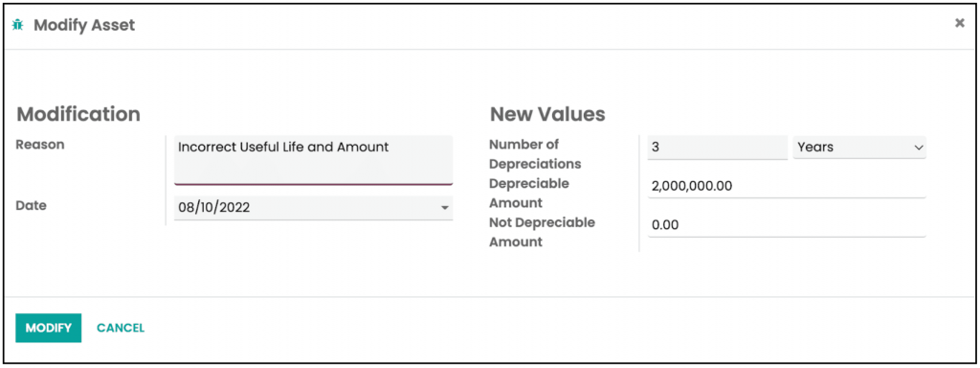Click the CANCEL link
This screenshot has width=980, height=368.
(121, 328)
